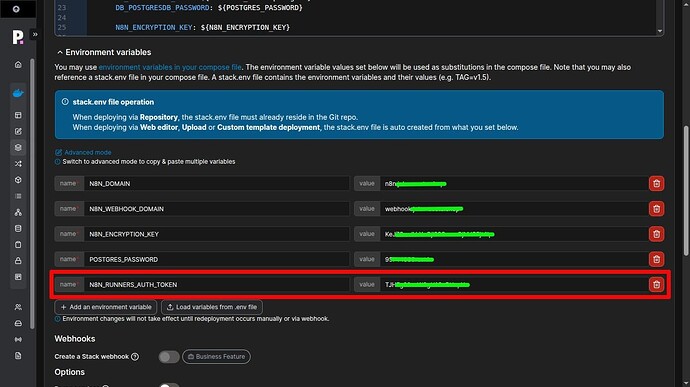Image resolution: width=690 pixels, height=387 pixels.
Task: Expand the sidebar with double-chevron button
Action: click(x=35, y=34)
